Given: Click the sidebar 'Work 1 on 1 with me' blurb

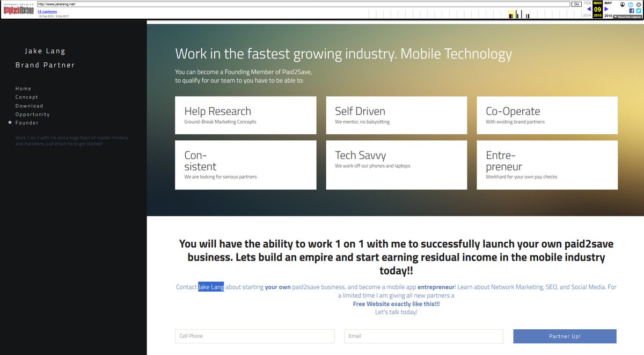Looking at the screenshot, I should pos(71,141).
